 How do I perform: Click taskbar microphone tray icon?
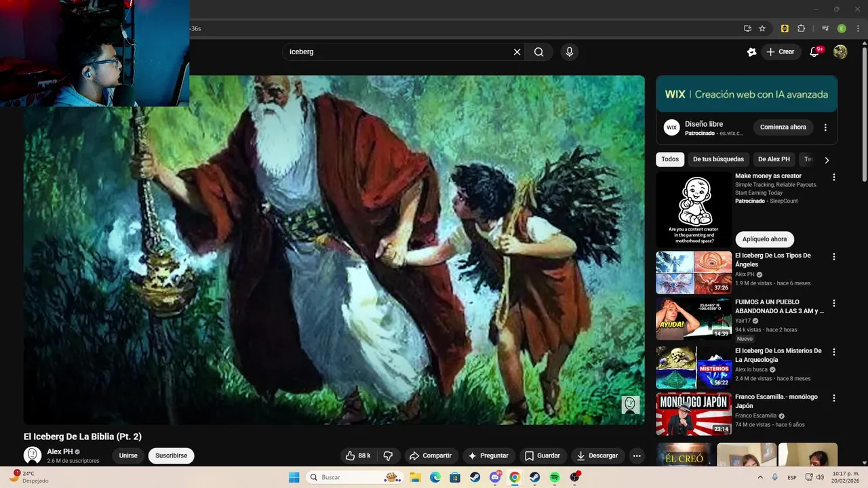tap(774, 477)
